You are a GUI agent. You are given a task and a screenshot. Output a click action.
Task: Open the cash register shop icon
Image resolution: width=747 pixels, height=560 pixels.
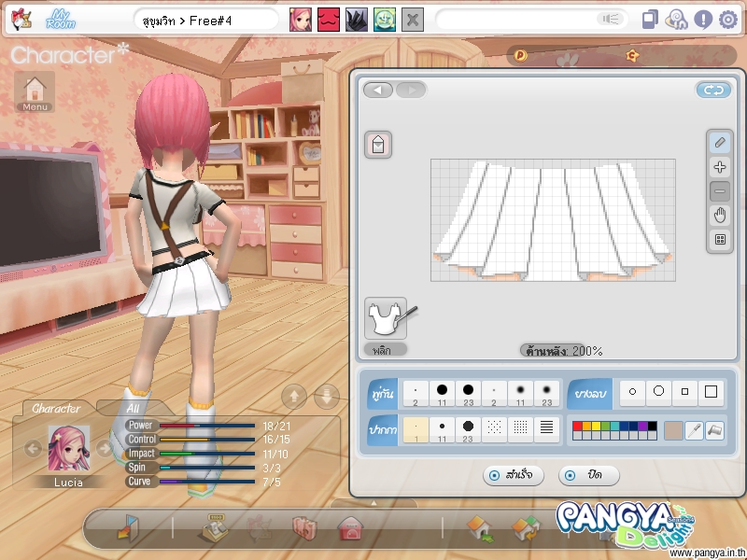coord(214,528)
